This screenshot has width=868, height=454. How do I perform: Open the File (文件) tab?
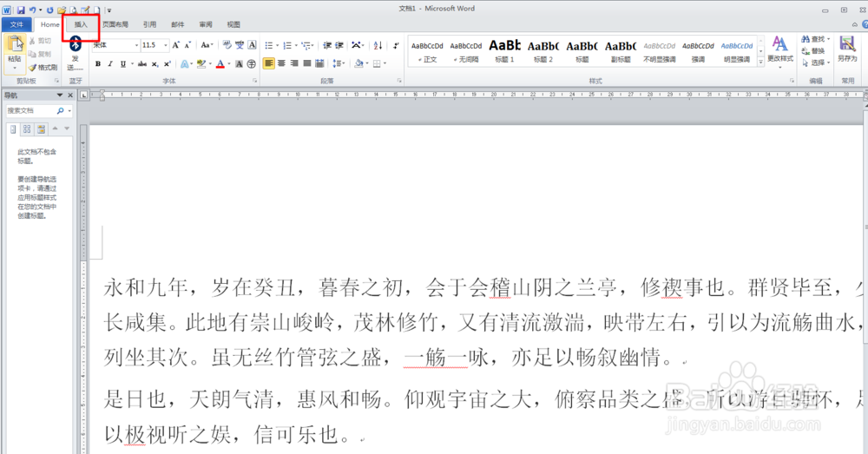point(16,24)
